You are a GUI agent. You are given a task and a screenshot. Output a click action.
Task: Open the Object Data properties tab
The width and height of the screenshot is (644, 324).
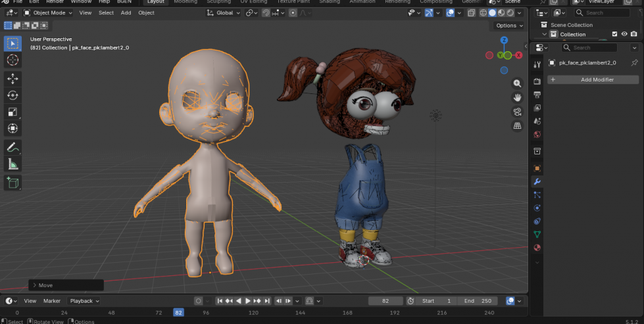pyautogui.click(x=537, y=234)
